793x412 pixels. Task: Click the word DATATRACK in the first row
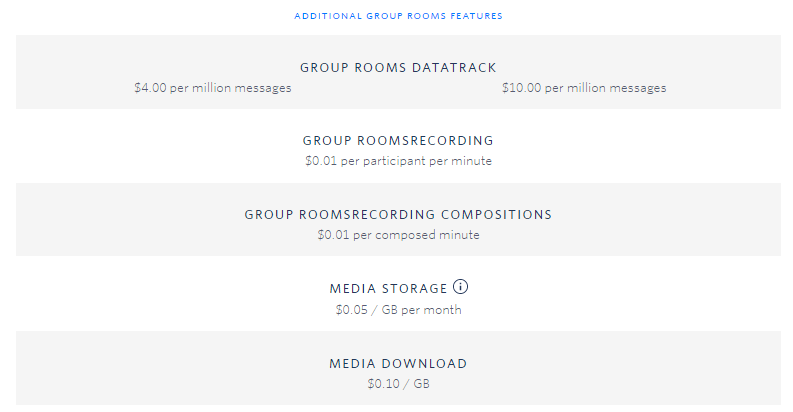[x=454, y=68]
